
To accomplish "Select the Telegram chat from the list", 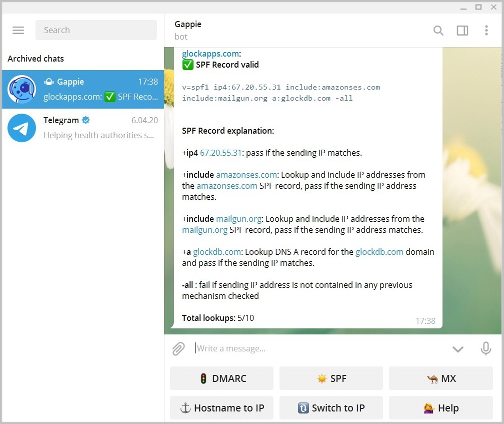I will [x=82, y=128].
